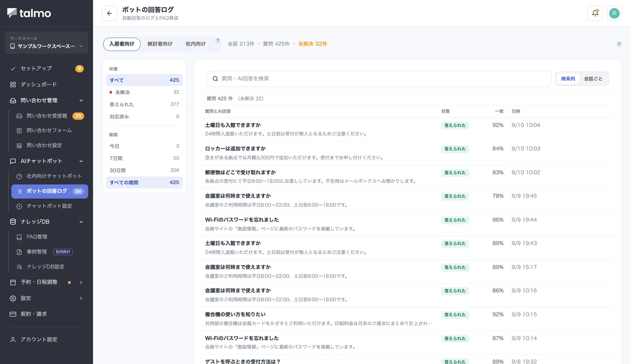Viewport: 631px width, 364px height.
Task: Select すべての期間 filter
Action: [x=144, y=183]
